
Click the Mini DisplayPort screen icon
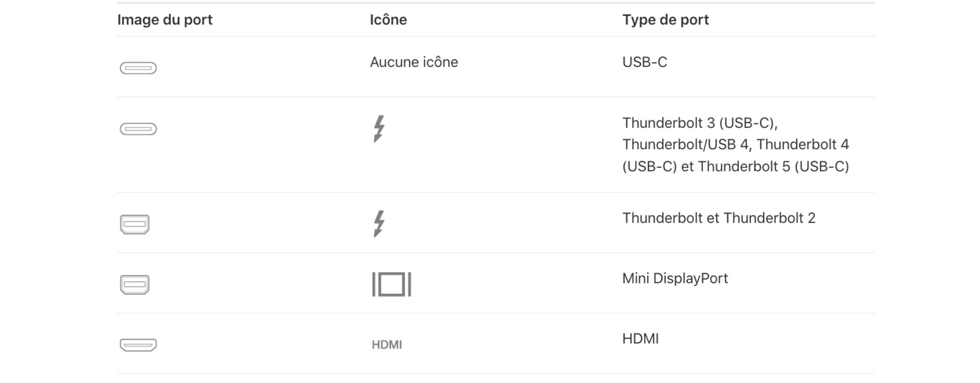point(391,284)
